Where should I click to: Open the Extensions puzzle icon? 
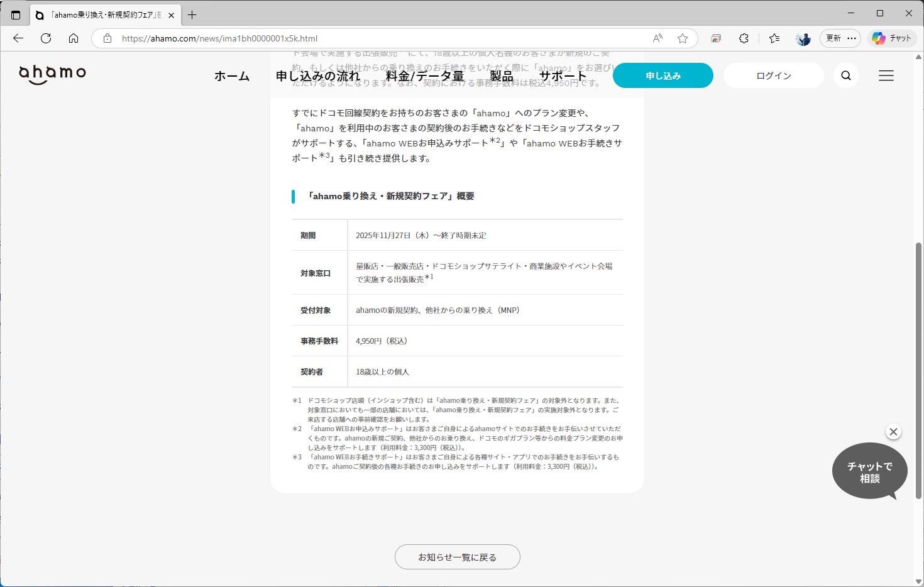coord(744,38)
